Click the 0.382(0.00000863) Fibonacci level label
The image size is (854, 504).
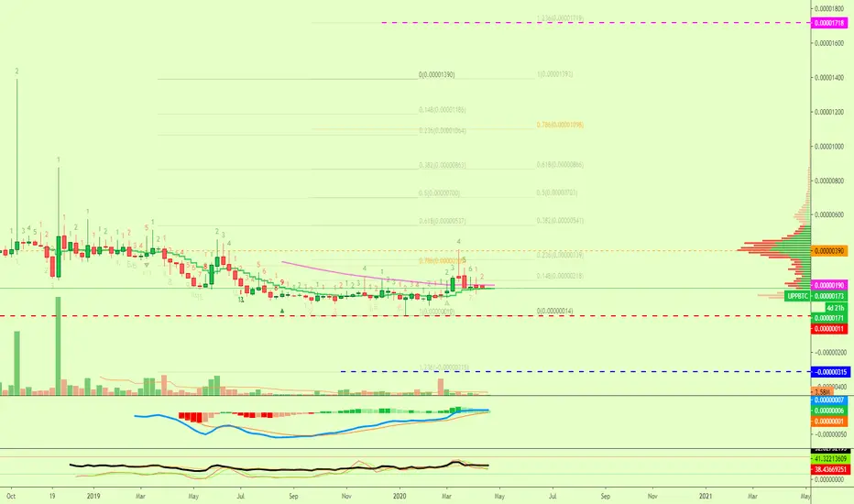point(443,165)
